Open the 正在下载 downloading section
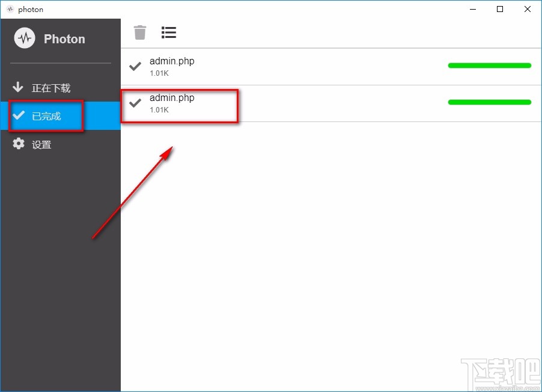 (61, 88)
